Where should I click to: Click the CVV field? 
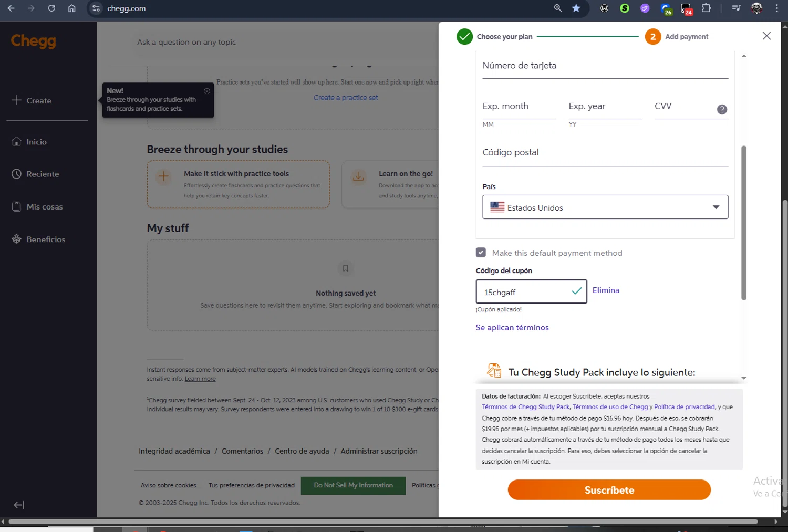[x=685, y=107]
